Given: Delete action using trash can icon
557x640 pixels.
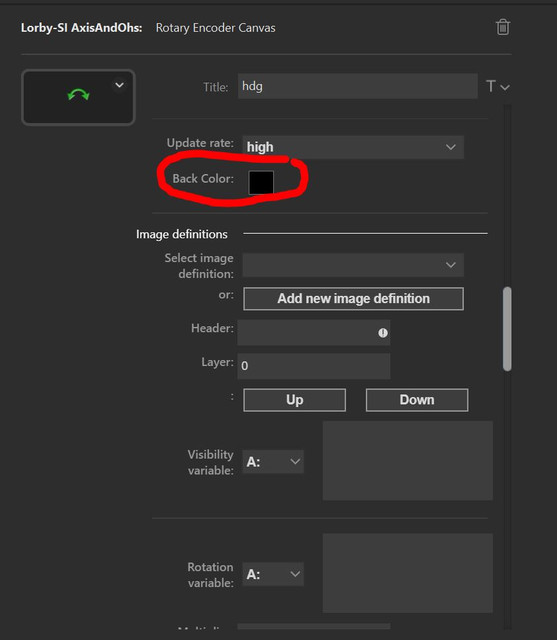Looking at the screenshot, I should pos(503,27).
